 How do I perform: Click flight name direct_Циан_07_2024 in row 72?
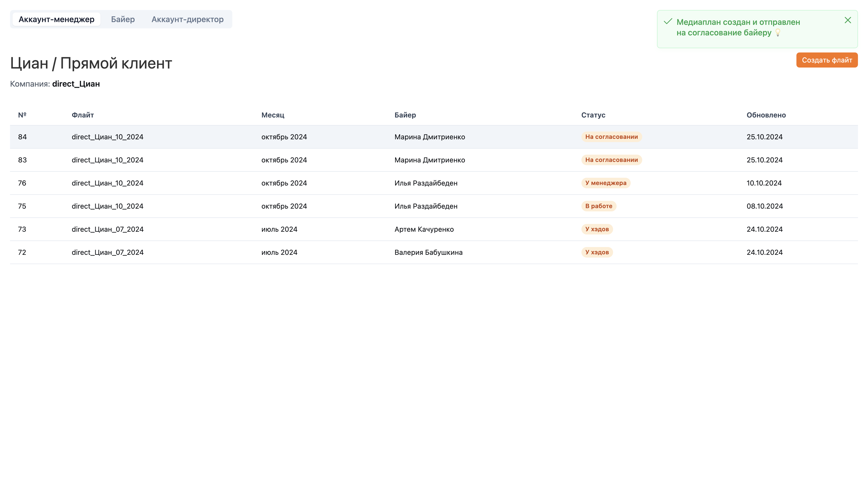[107, 252]
